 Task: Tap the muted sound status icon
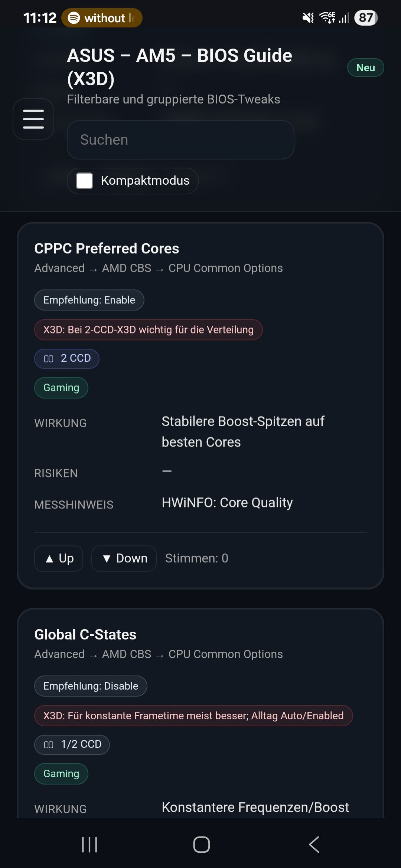(x=308, y=18)
